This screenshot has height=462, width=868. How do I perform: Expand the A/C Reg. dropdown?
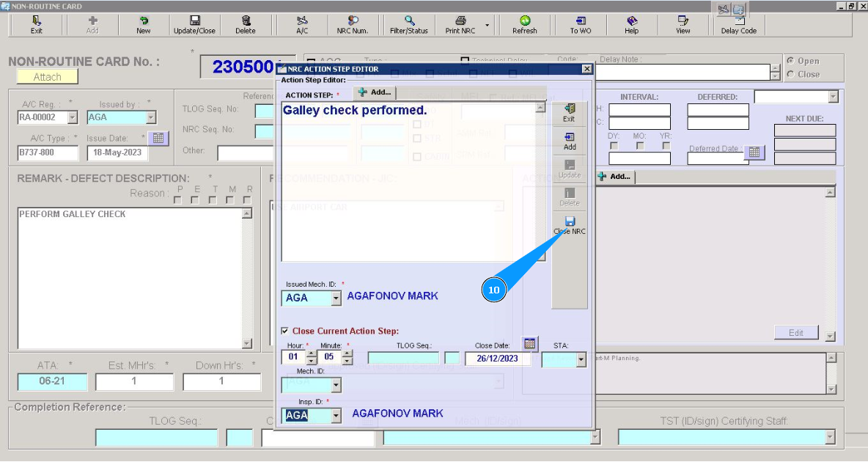tap(73, 117)
